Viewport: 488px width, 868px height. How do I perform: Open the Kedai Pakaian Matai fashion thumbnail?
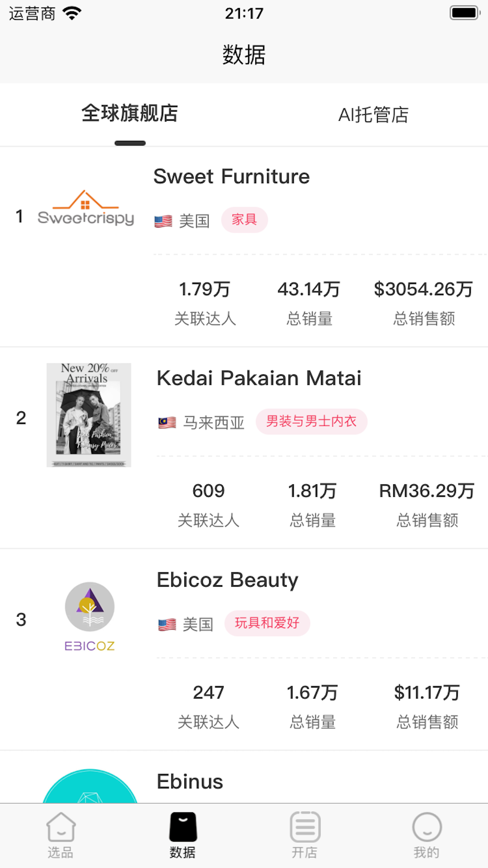click(x=89, y=415)
